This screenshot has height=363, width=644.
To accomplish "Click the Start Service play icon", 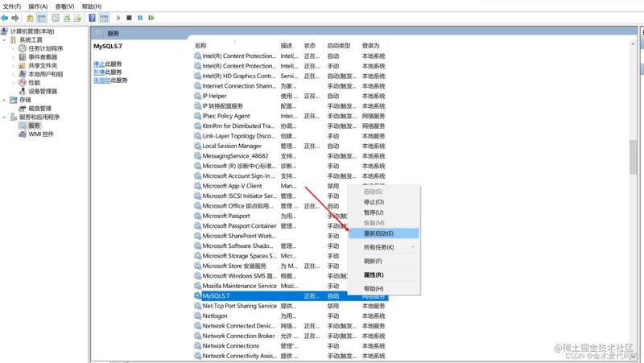I will [x=118, y=17].
